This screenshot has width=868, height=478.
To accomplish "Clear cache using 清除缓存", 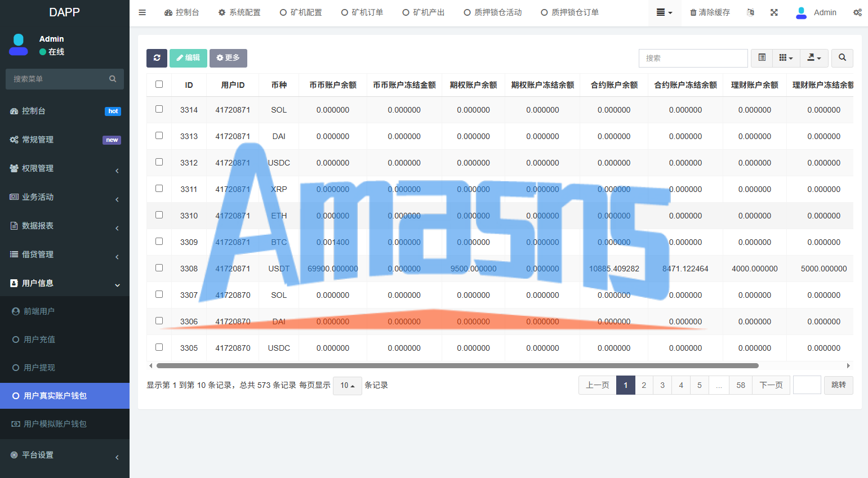I will coord(710,12).
